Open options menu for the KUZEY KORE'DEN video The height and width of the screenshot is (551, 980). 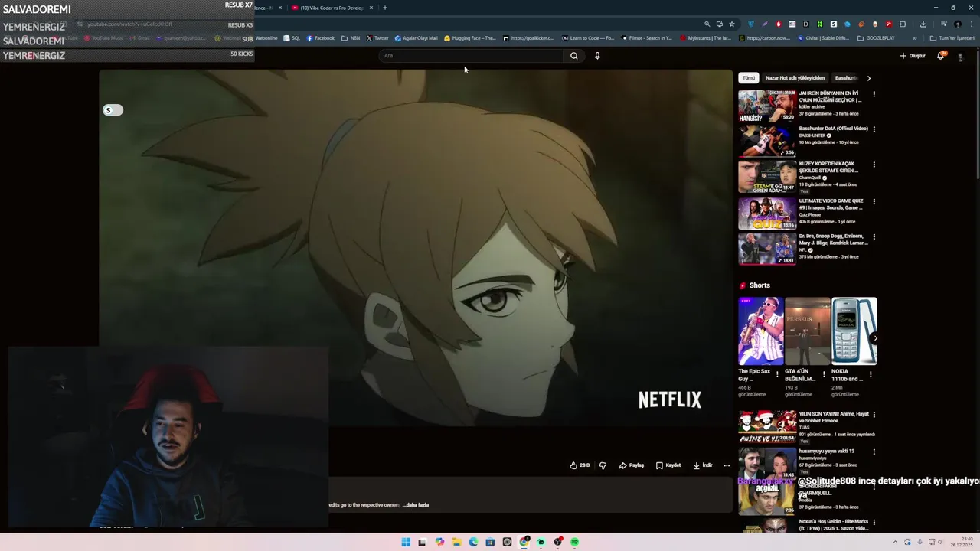874,165
